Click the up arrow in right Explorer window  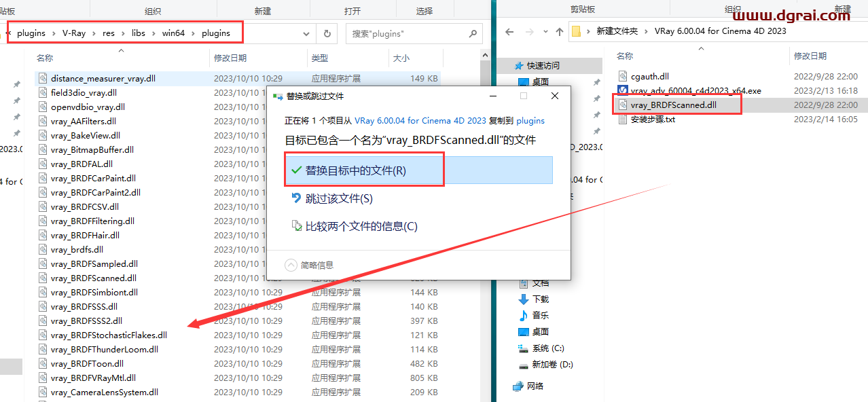(560, 31)
